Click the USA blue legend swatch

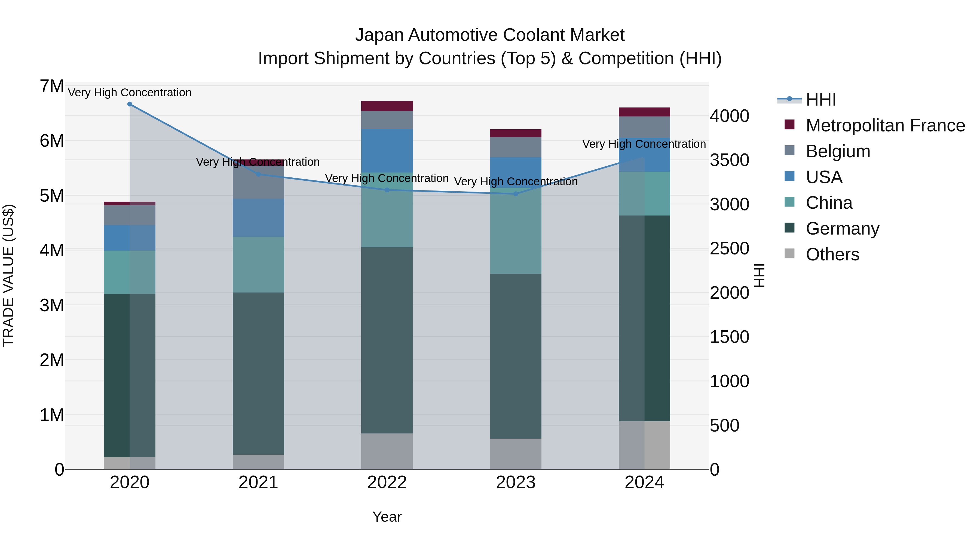click(790, 176)
